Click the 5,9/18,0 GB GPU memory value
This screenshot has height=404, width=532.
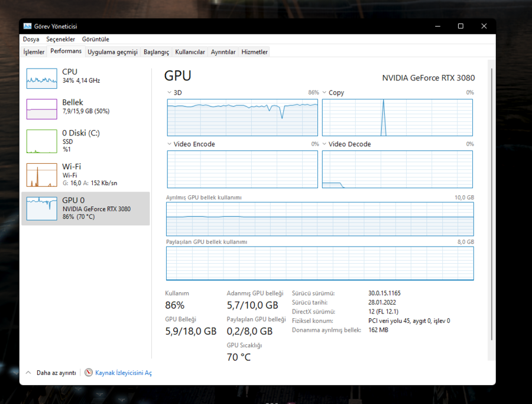[191, 331]
